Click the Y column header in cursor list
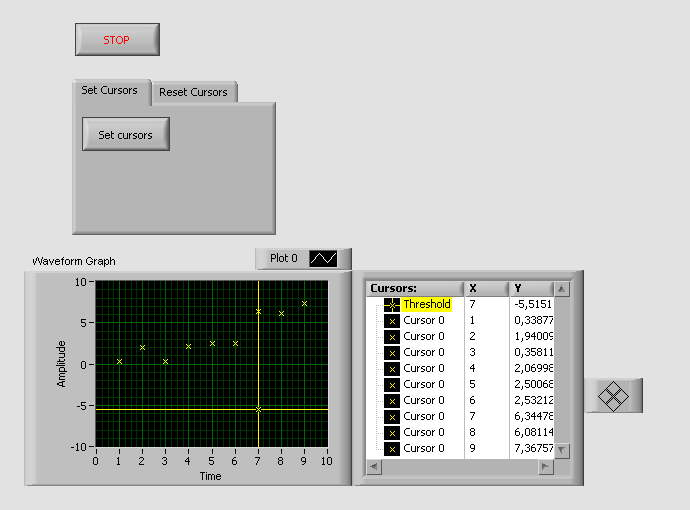This screenshot has width=690, height=510. [x=530, y=288]
